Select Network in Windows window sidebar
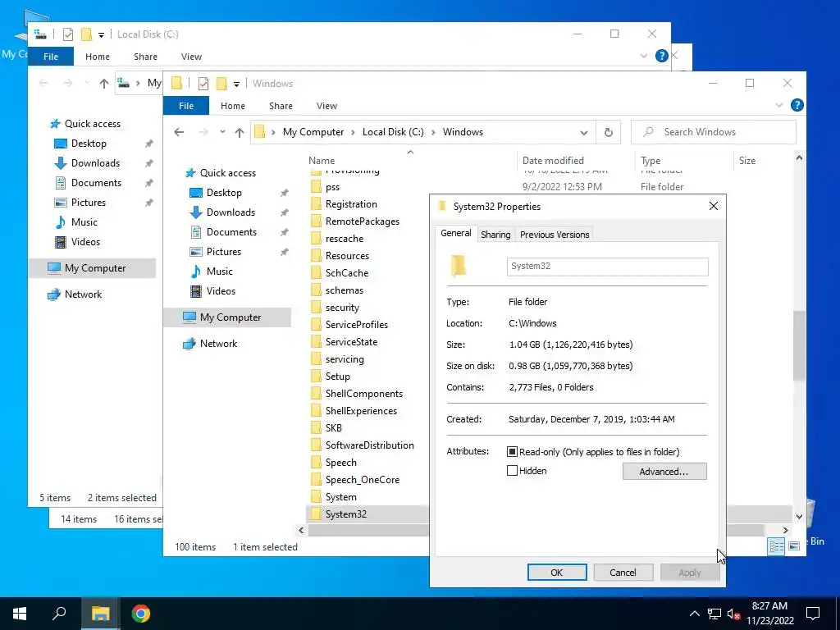Image resolution: width=840 pixels, height=630 pixels. pyautogui.click(x=218, y=344)
